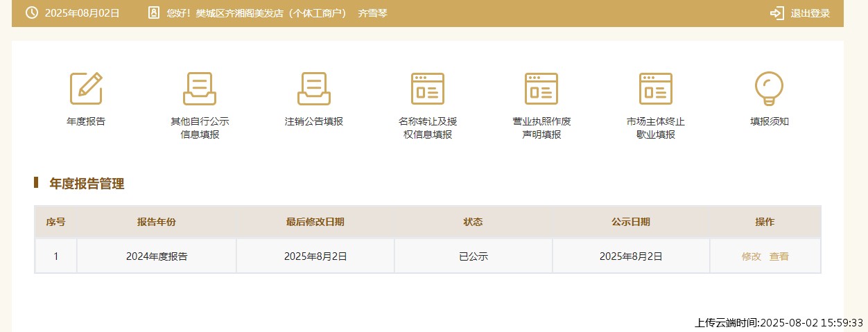Image resolution: width=868 pixels, height=332 pixels.
Task: Click the 操作 column header
Action: [765, 222]
